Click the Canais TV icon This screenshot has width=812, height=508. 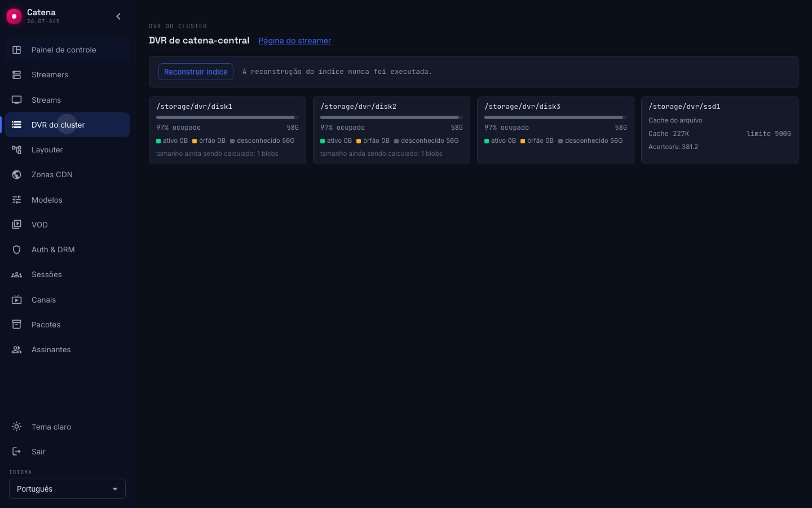coord(17,300)
